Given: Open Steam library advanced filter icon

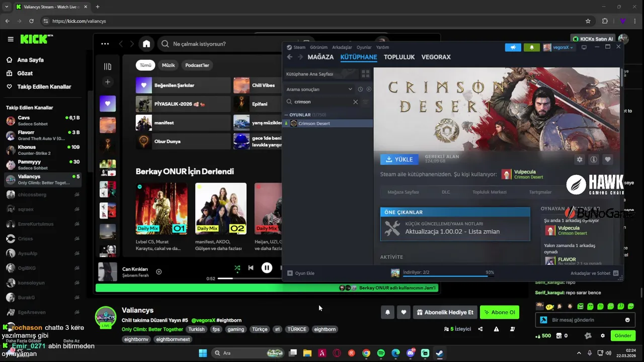Looking at the screenshot, I should click(x=366, y=102).
